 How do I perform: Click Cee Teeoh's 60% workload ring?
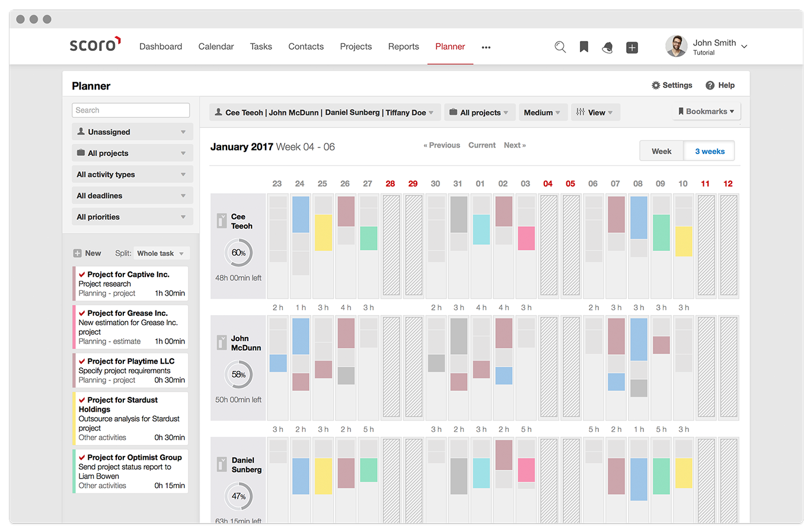click(238, 253)
